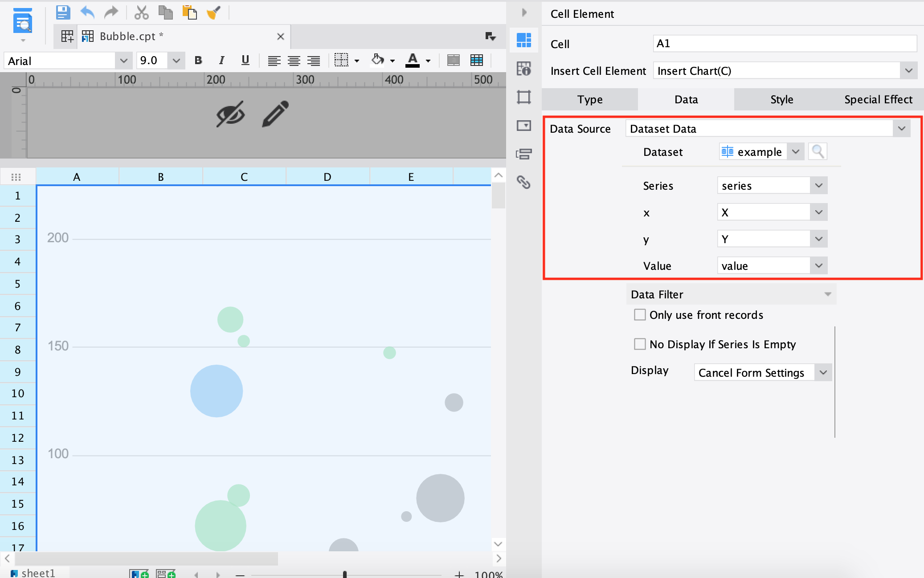This screenshot has height=578, width=924.
Task: Open the Cell Element panel icon
Action: click(524, 40)
